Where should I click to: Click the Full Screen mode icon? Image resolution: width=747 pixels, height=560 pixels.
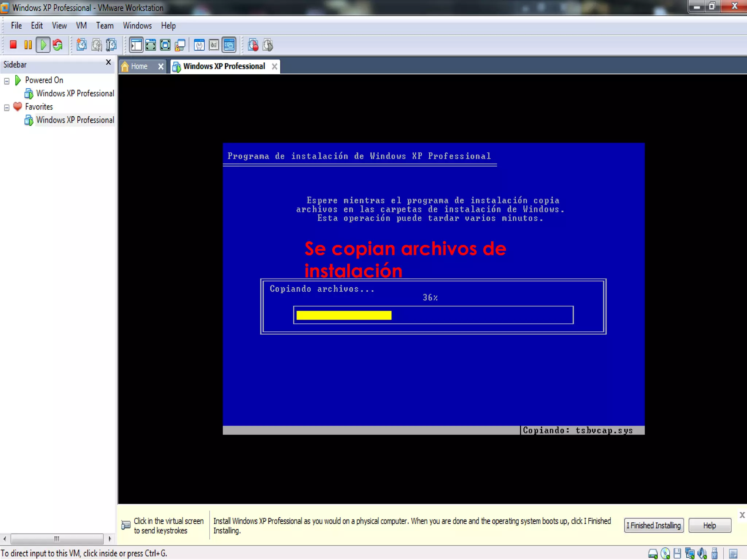[x=165, y=45]
